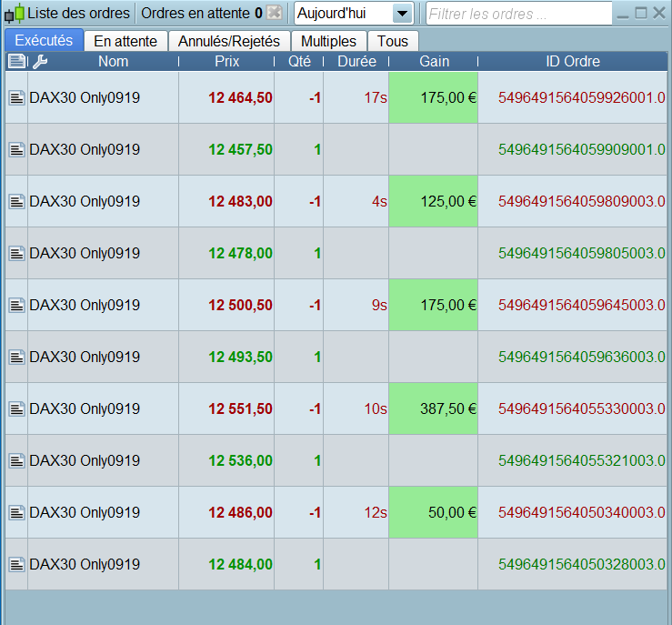Click order ID 5496491564055330003.0
The image size is (672, 625).
(x=582, y=409)
